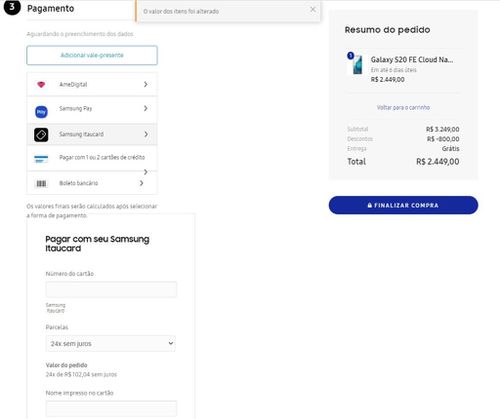The width and height of the screenshot is (500, 419).
Task: Click the credit card payment icon
Action: (41, 159)
